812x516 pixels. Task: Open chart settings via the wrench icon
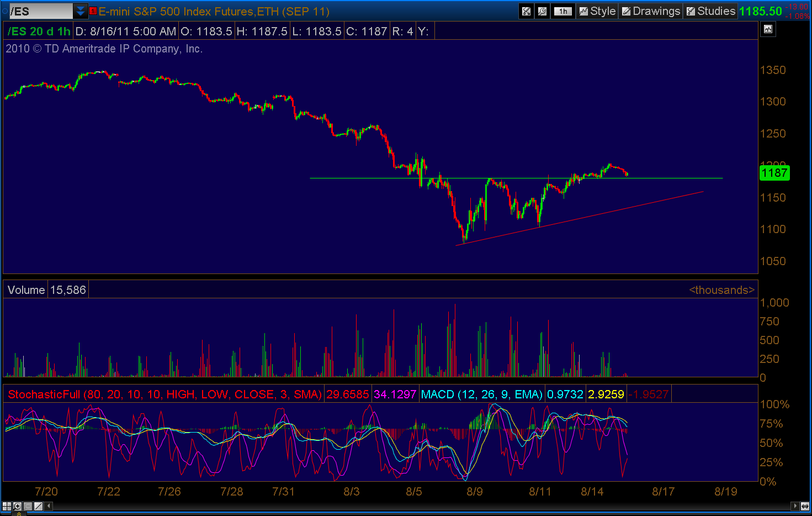coord(542,11)
